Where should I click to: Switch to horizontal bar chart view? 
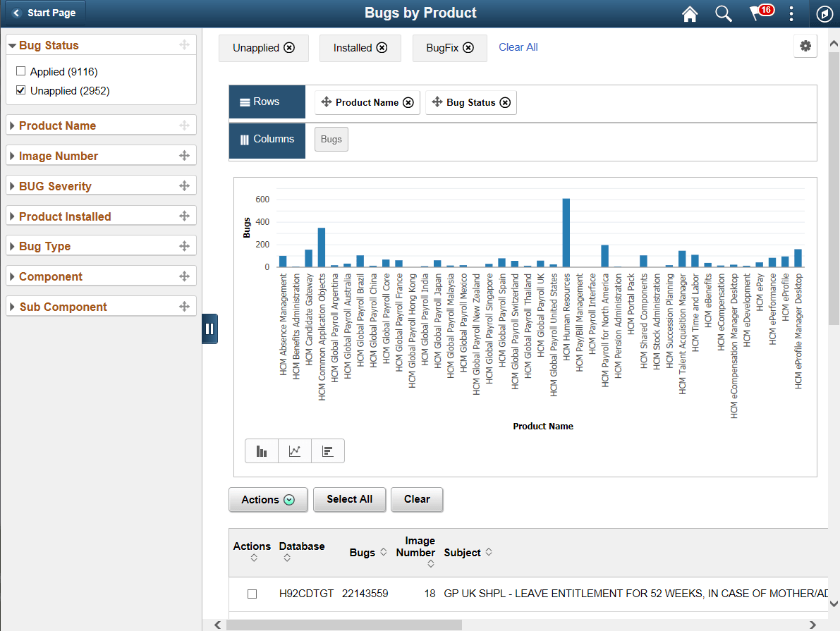pos(327,451)
